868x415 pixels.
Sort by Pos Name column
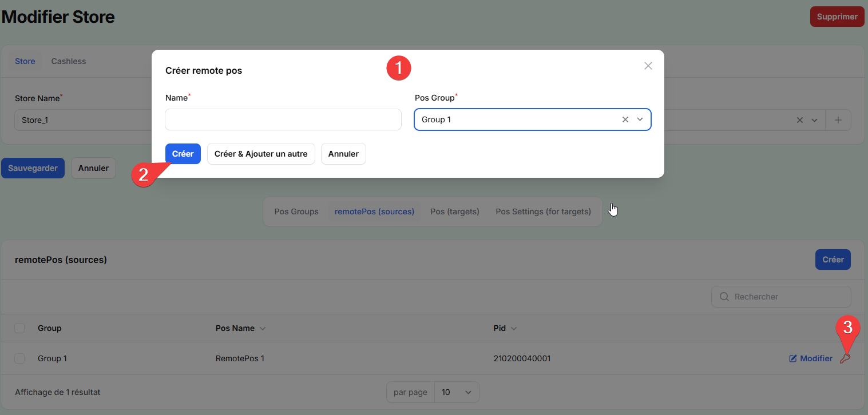[x=240, y=328]
